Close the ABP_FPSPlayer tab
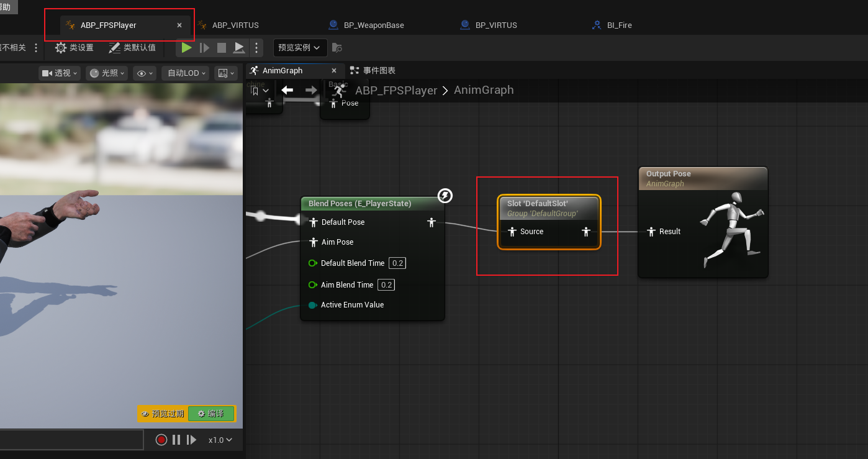868x459 pixels. tap(179, 25)
